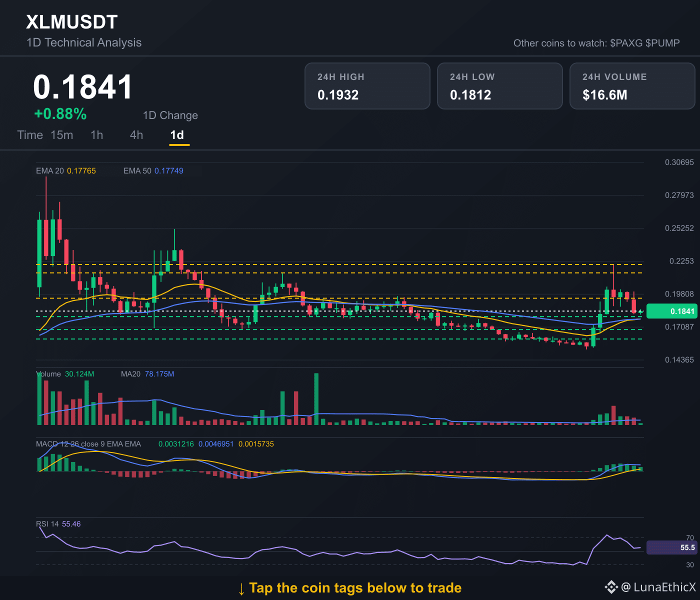
Task: Click the 'RSI 14' indicator label
Action: click(x=47, y=524)
